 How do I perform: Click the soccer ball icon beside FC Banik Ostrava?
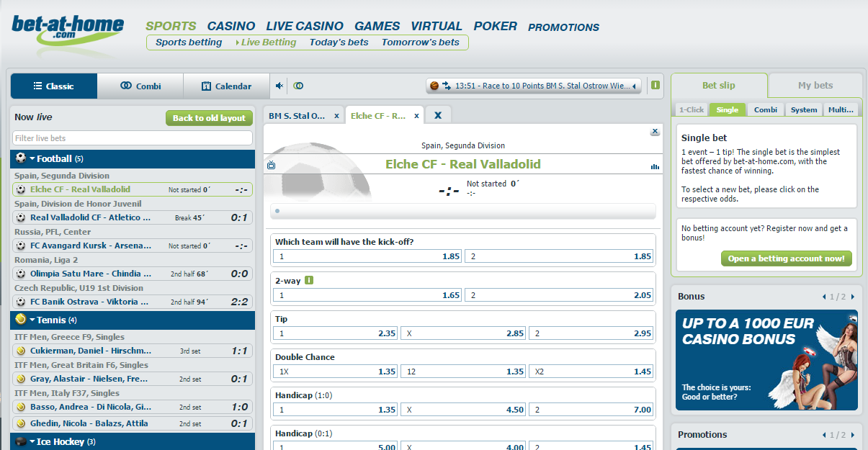point(21,302)
